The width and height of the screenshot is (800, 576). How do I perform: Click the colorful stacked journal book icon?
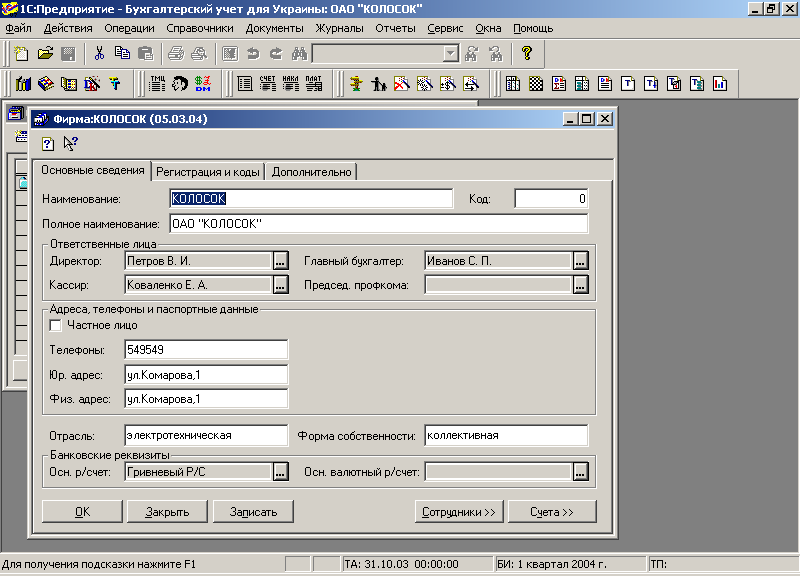[x=46, y=84]
